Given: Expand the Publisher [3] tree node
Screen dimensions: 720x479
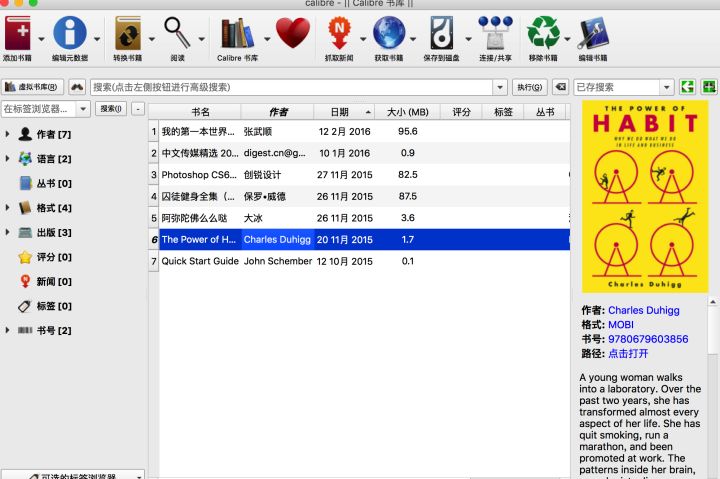Looking at the screenshot, I should tap(7, 232).
